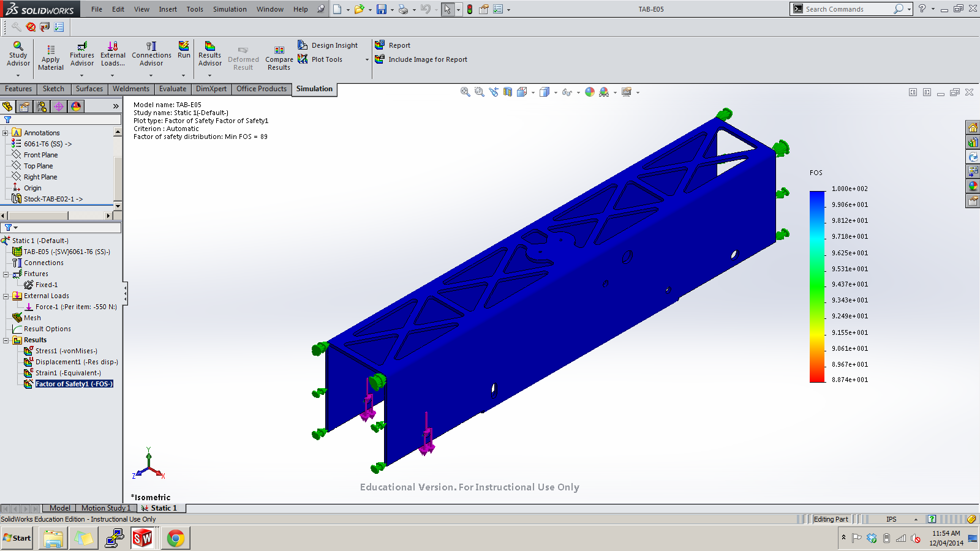
Task: Launch Google Chrome from the taskbar
Action: tap(175, 538)
